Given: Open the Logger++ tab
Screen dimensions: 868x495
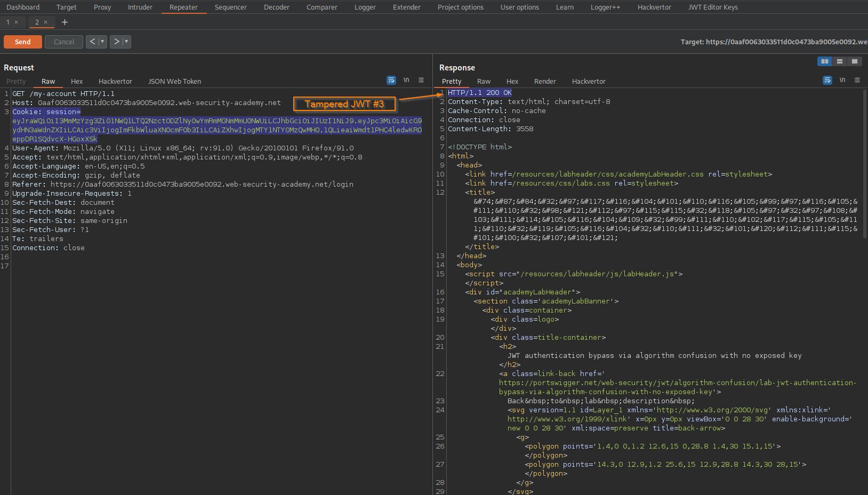Looking at the screenshot, I should point(606,7).
